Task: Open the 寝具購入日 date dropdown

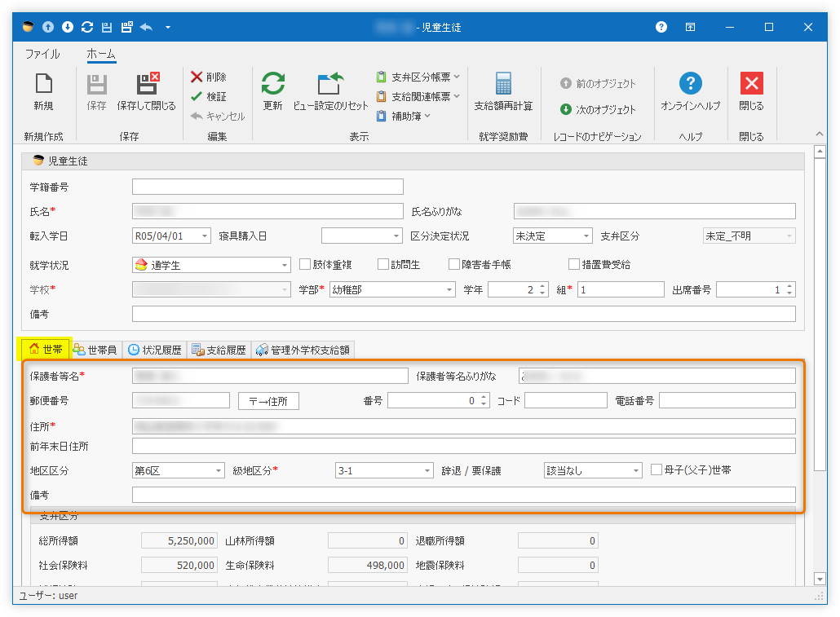Action: pyautogui.click(x=396, y=236)
